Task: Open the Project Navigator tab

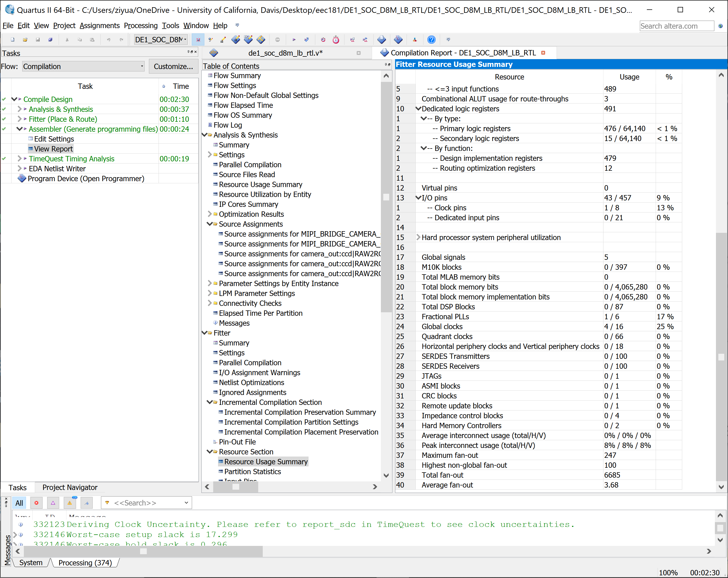Action: [x=70, y=487]
